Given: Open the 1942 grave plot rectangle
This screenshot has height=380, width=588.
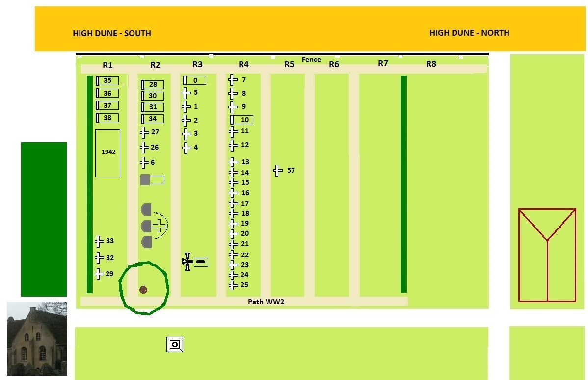Looking at the screenshot, I should (x=107, y=153).
